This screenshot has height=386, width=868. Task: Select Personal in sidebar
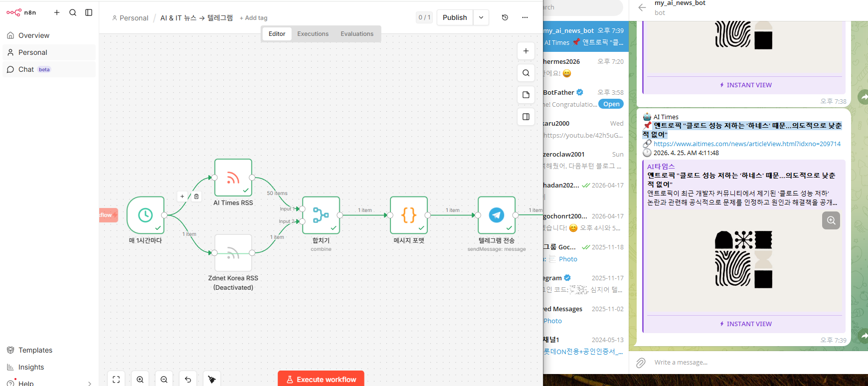click(x=49, y=52)
